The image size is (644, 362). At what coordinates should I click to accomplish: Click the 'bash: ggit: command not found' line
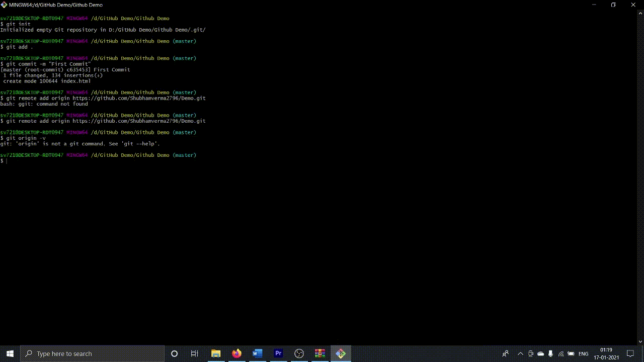click(x=44, y=104)
